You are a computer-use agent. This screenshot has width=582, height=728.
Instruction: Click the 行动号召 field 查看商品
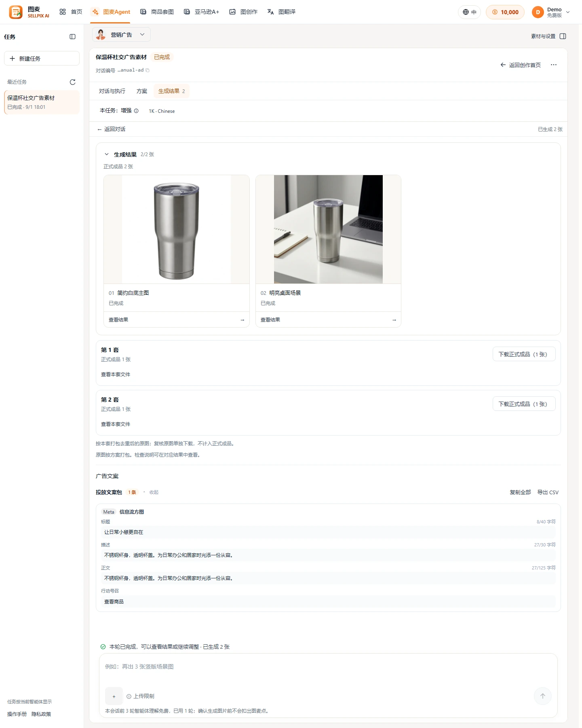click(328, 601)
